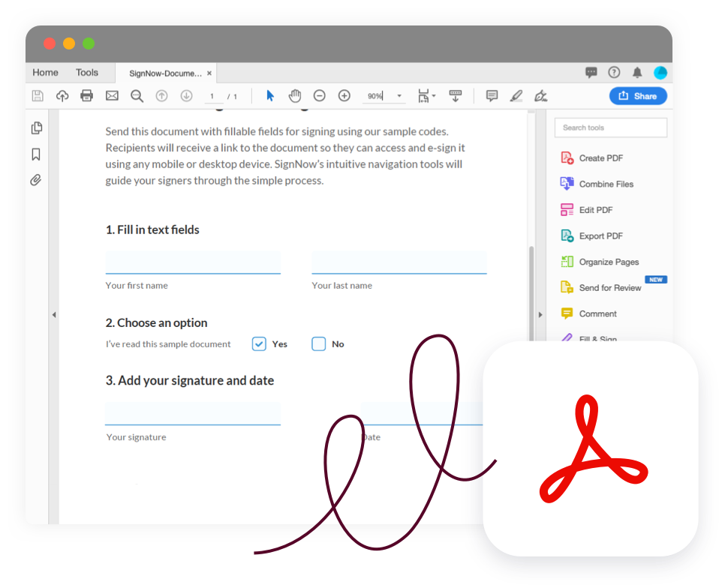Screen dimensions: 722x588
Task: Print the document via printer icon
Action: coord(86,96)
